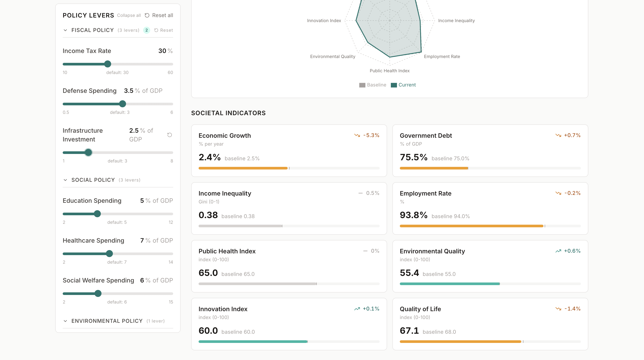The image size is (644, 360).
Task: Click the Public Health Index radar label
Action: click(390, 71)
